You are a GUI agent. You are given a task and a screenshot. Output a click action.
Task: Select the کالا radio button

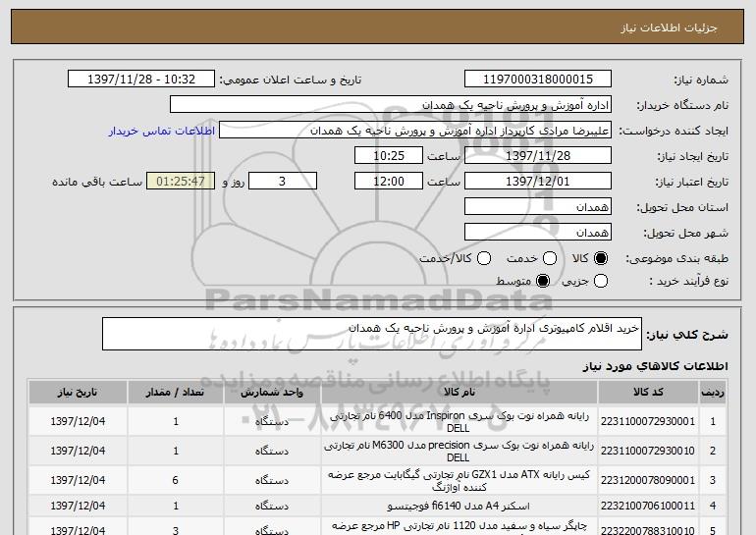(x=600, y=258)
